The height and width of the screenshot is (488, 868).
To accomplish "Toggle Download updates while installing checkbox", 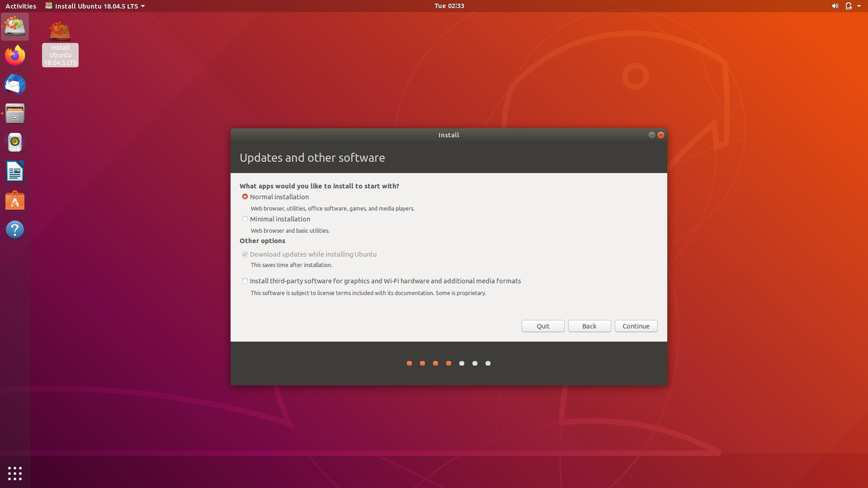I will click(245, 254).
